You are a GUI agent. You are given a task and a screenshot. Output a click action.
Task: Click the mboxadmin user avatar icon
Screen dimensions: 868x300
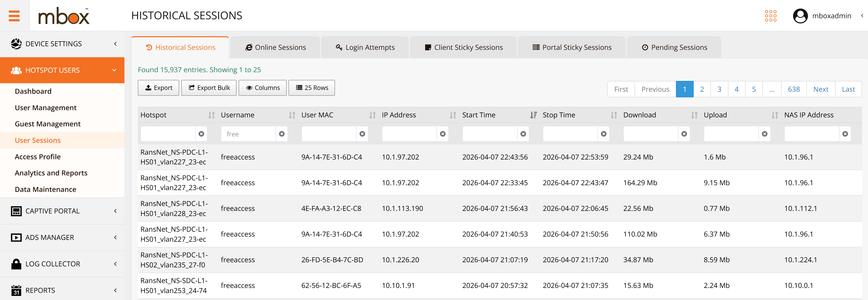point(800,15)
